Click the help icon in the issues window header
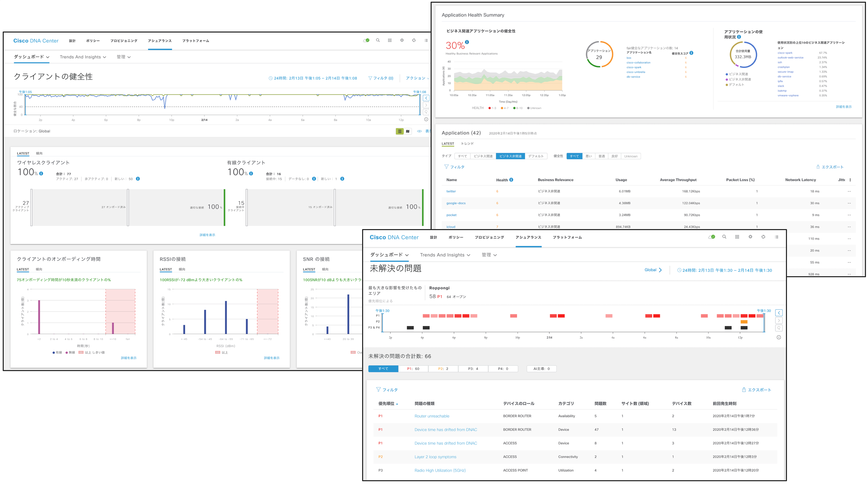 pos(763,237)
